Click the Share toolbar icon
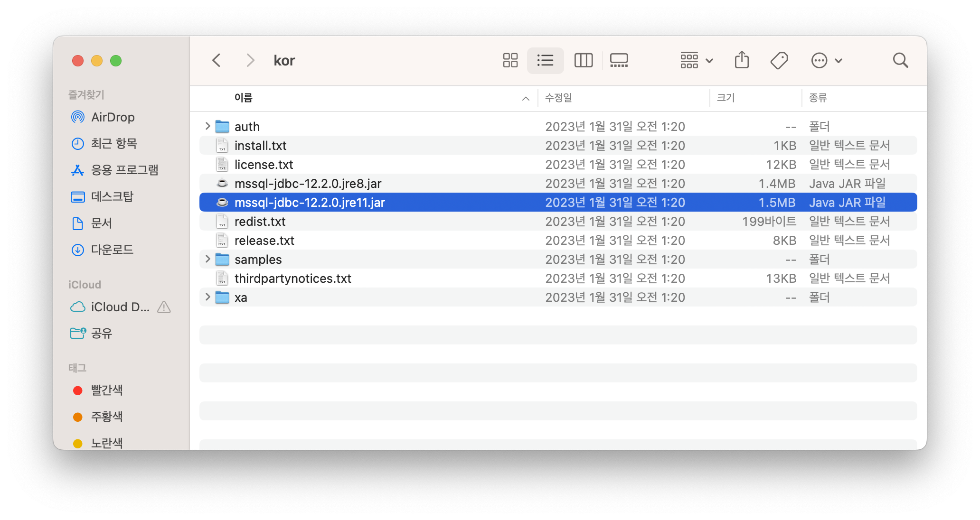Screen dimensions: 980x520 coord(742,60)
